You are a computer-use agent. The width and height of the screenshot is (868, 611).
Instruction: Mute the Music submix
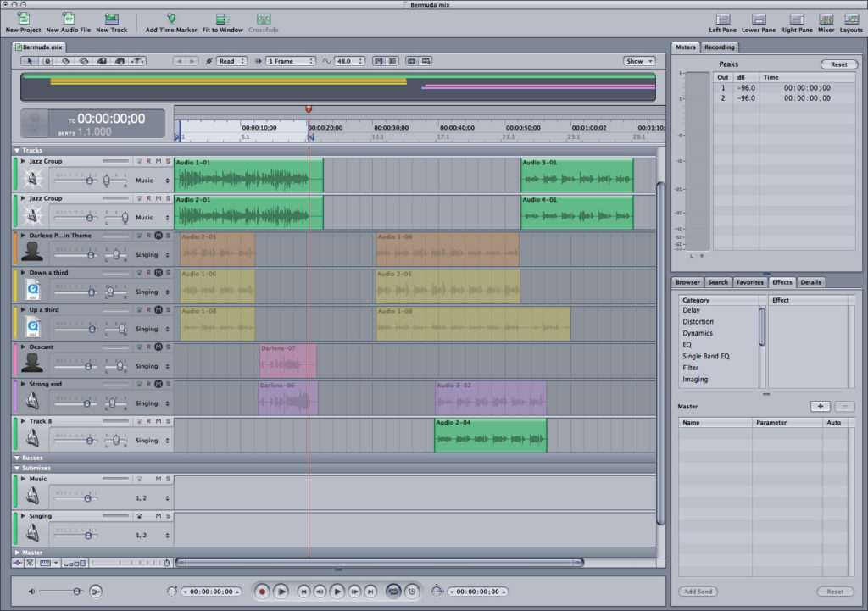click(159, 479)
